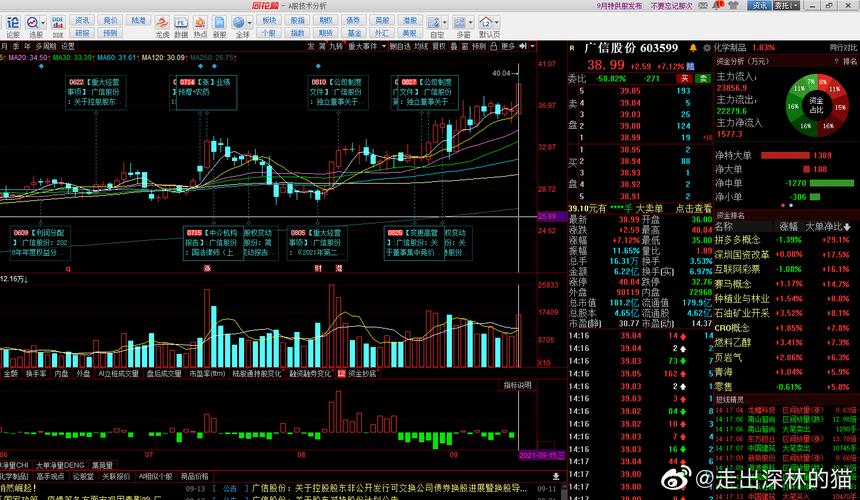Toggle the 复权 price adjustment
This screenshot has height=500, width=860.
(439, 47)
